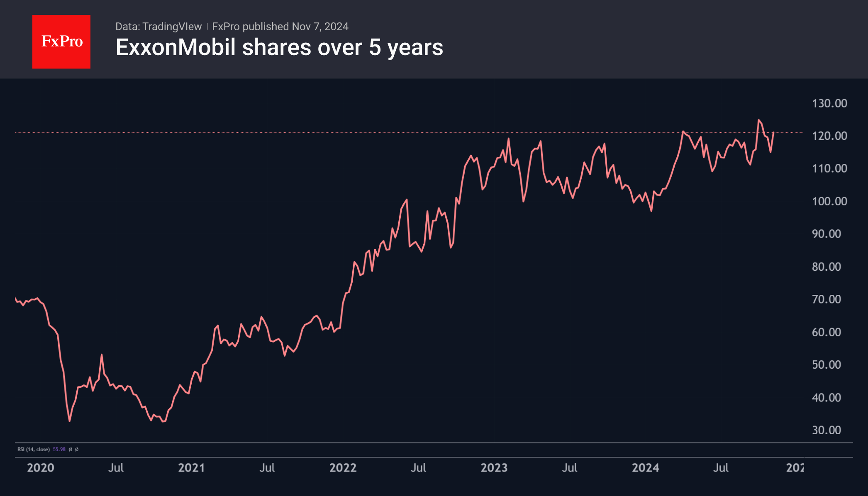Select the 2021 label on time axis
This screenshot has width=868, height=496.
coord(191,468)
